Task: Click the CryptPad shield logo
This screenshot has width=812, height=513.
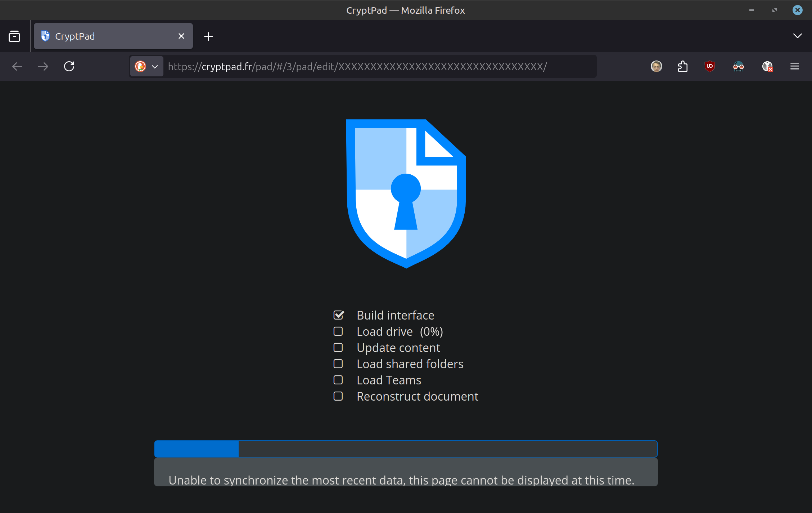Action: click(406, 193)
